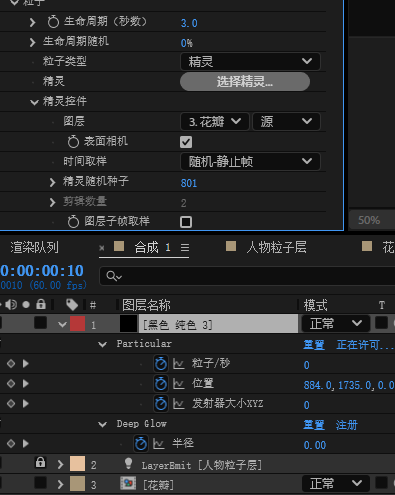The image size is (395, 495).
Task: Click the red label color of layer 1
Action: [x=77, y=323]
